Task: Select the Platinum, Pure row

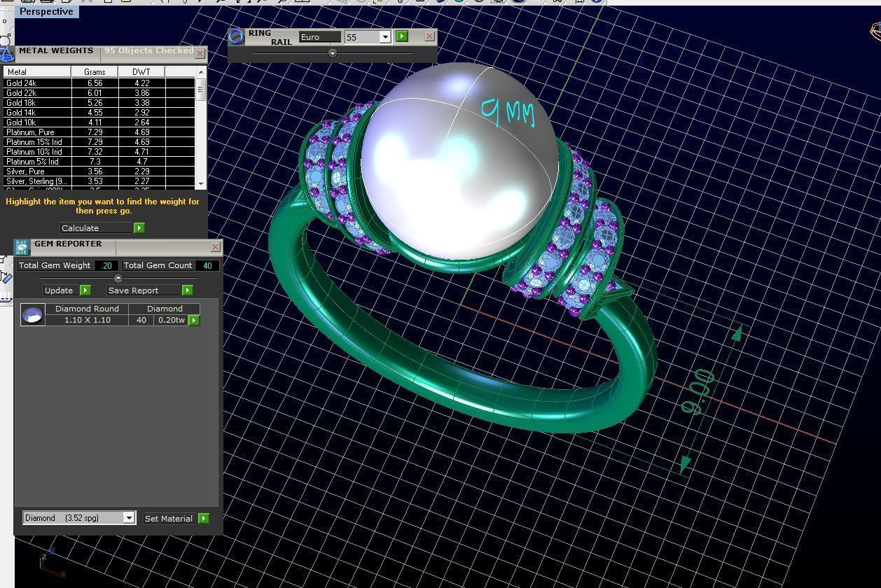Action: click(99, 132)
